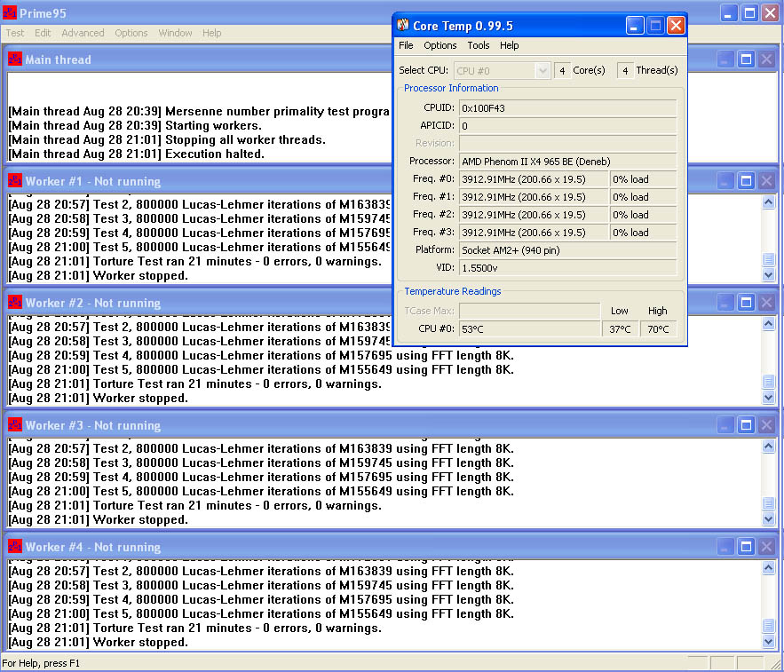The image size is (784, 672).
Task: Click 'Starting workers.' line in Main thread
Action: 135,125
